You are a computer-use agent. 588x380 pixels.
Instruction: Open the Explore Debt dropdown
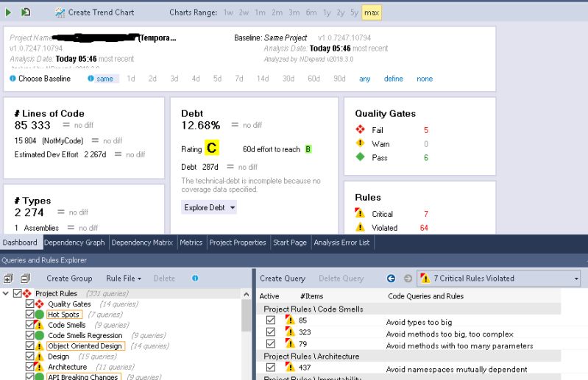209,207
